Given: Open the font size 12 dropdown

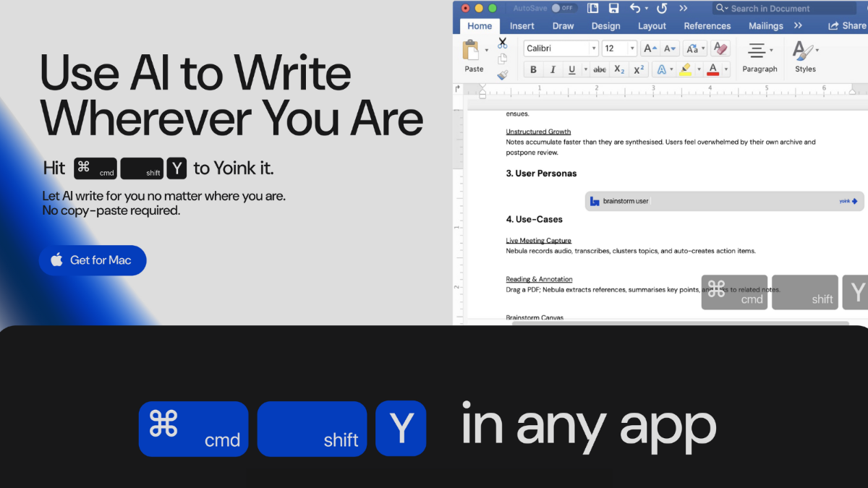Looking at the screenshot, I should [x=633, y=48].
